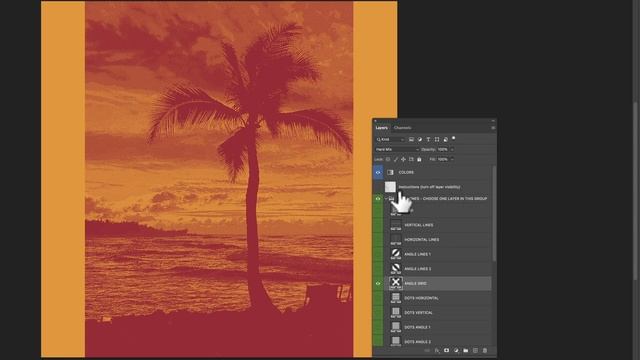Screen dimensions: 640x360
Task: Filter for pixel layers icon
Action: pos(411,140)
